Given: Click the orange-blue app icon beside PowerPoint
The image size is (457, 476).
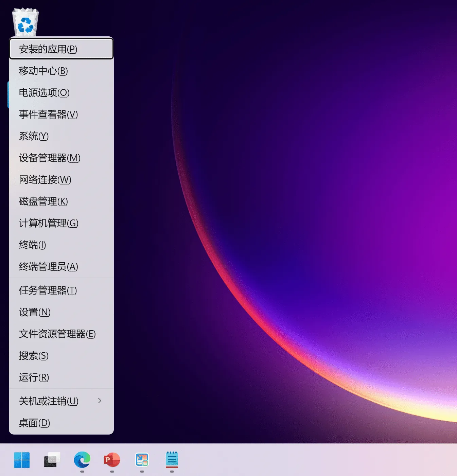Looking at the screenshot, I should pos(142,460).
